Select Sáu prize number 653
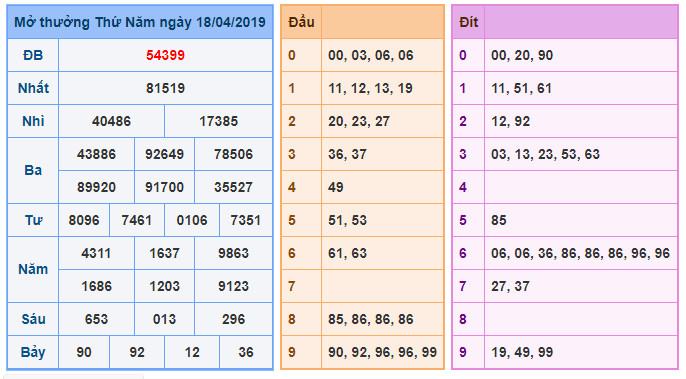Image resolution: width=686 pixels, height=379 pixels. click(96, 319)
